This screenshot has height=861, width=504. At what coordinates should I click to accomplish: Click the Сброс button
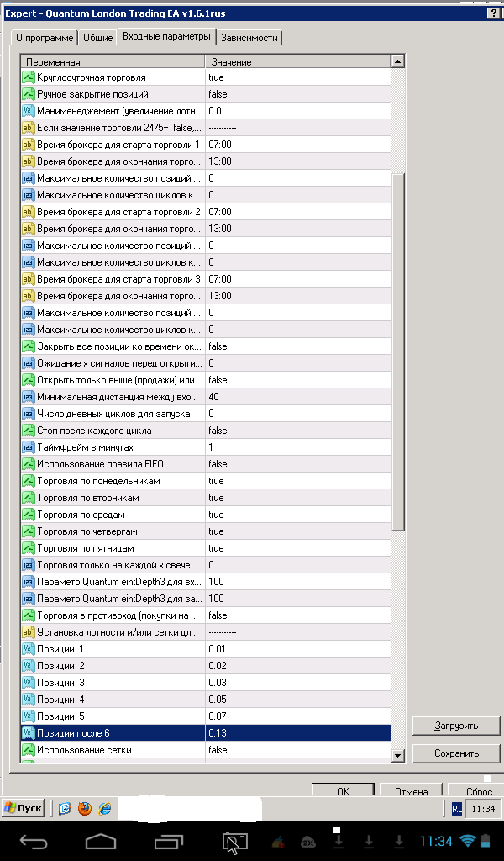click(476, 790)
